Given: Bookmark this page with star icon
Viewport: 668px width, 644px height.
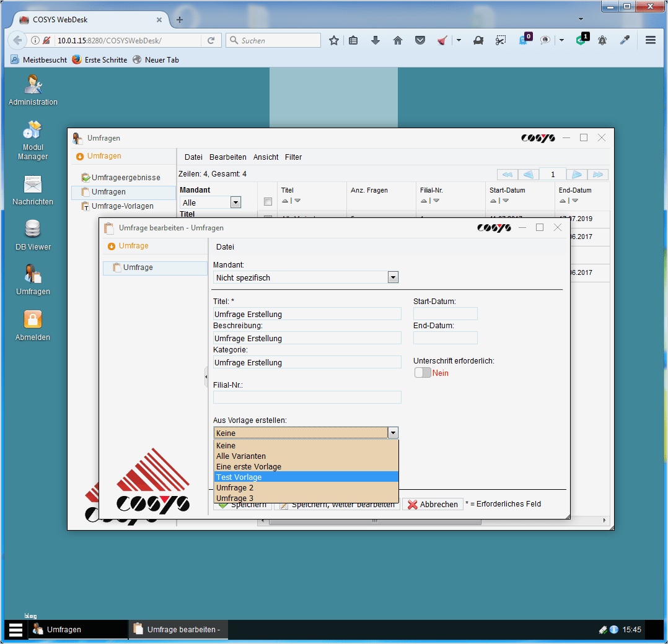Looking at the screenshot, I should (x=334, y=40).
